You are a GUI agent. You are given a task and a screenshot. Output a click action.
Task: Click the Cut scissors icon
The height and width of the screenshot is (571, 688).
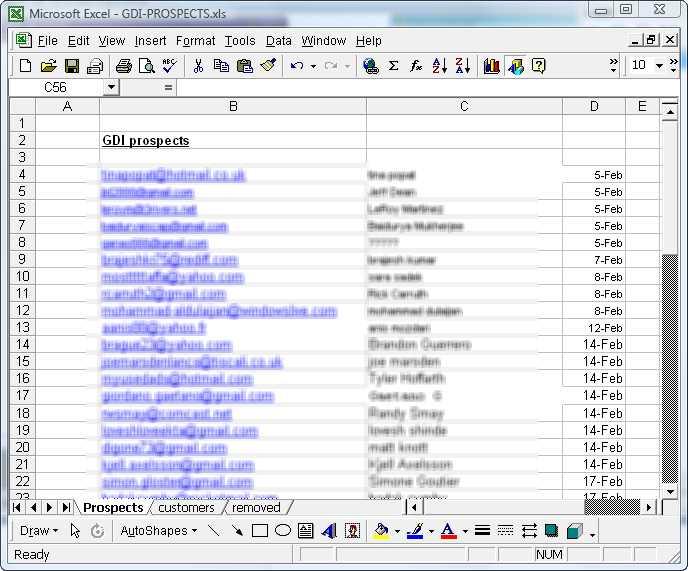[x=198, y=66]
